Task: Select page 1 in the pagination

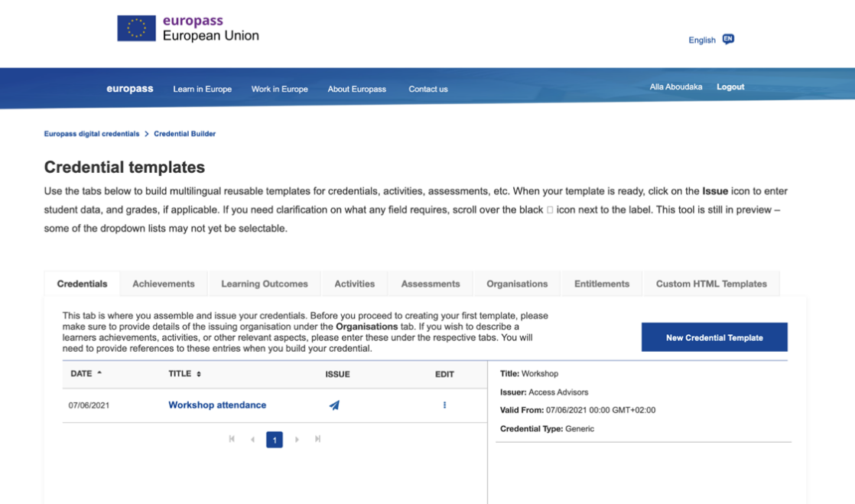Action: point(275,440)
